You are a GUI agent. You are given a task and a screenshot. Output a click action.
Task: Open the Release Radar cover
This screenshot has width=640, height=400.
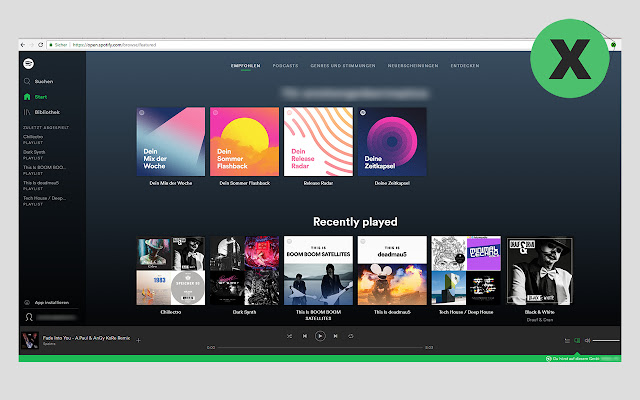(x=318, y=142)
